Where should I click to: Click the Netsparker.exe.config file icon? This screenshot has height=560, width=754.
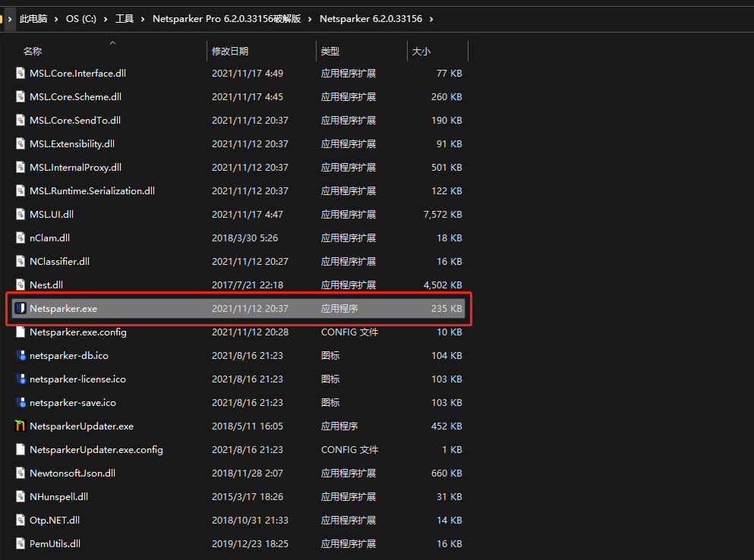[x=21, y=332]
